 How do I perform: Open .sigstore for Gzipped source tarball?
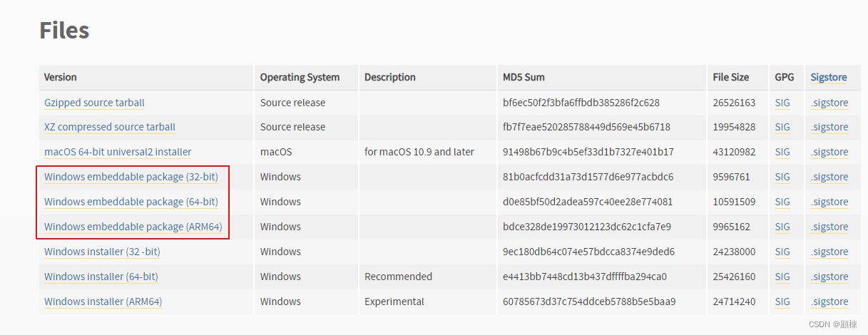click(x=829, y=103)
